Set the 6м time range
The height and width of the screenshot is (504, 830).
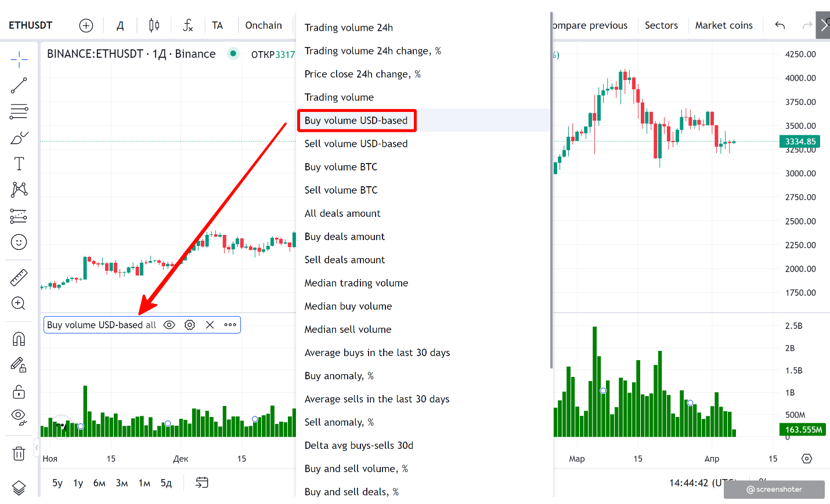99,483
